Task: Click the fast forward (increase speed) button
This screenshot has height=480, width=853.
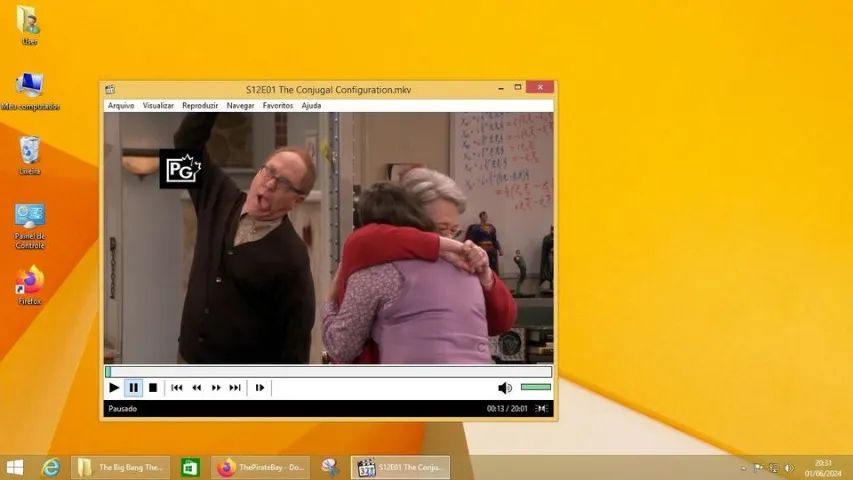Action: point(216,387)
